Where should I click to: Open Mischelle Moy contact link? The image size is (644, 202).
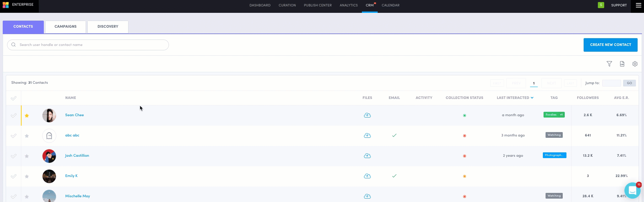[x=78, y=196]
